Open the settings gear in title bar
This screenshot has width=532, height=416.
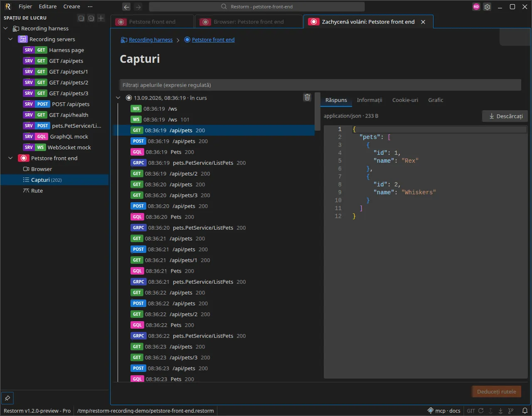pyautogui.click(x=487, y=7)
